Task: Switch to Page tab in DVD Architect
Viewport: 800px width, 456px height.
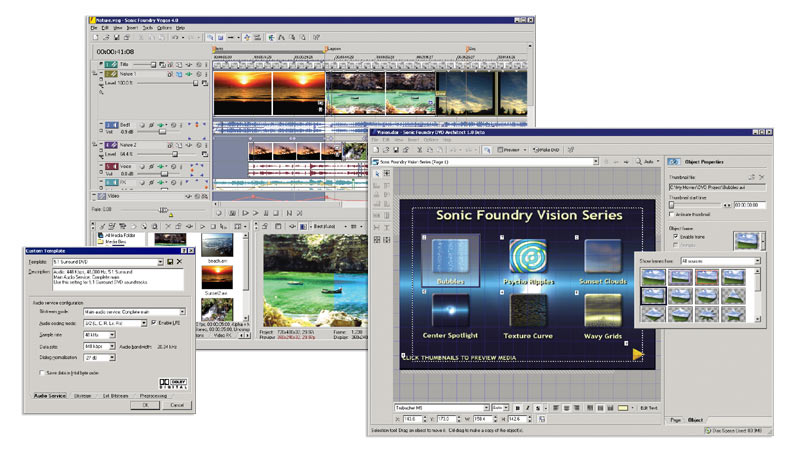Action: click(x=676, y=420)
